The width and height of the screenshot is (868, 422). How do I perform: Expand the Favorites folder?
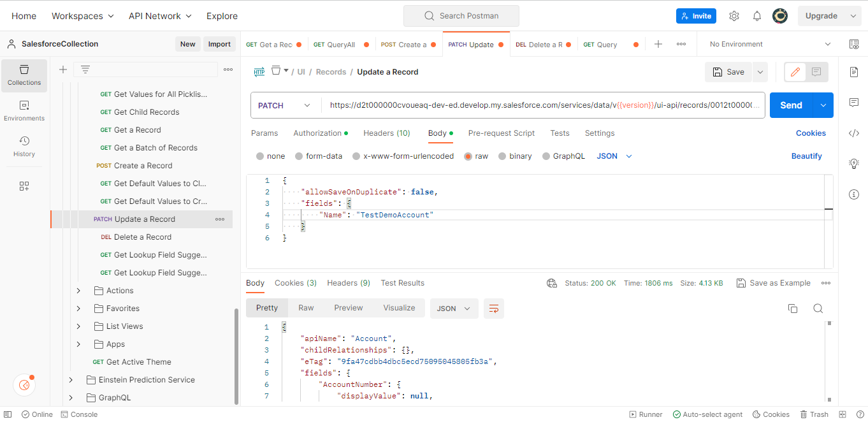[x=78, y=309]
